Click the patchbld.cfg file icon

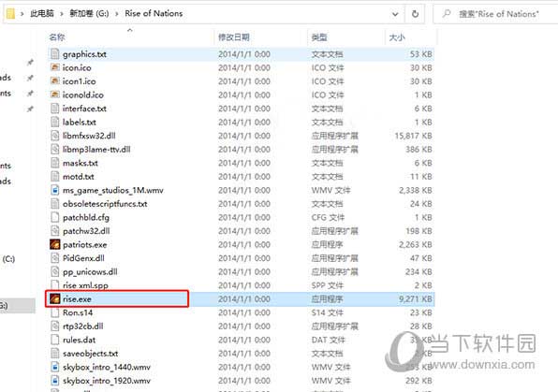point(55,217)
